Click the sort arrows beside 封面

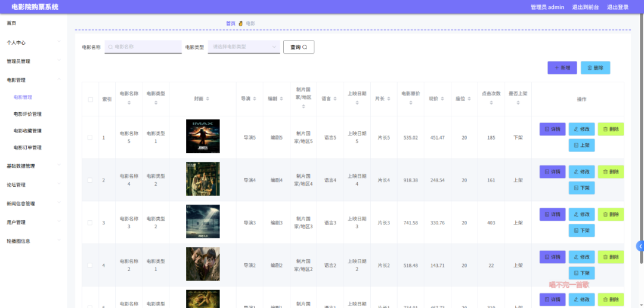pos(208,99)
